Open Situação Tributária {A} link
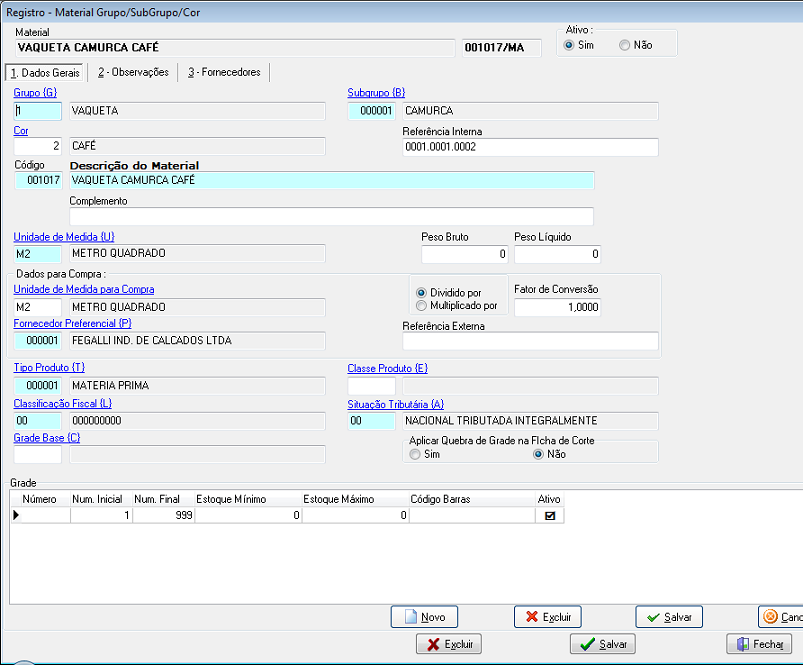Viewport: 803px width, 665px height. click(396, 404)
